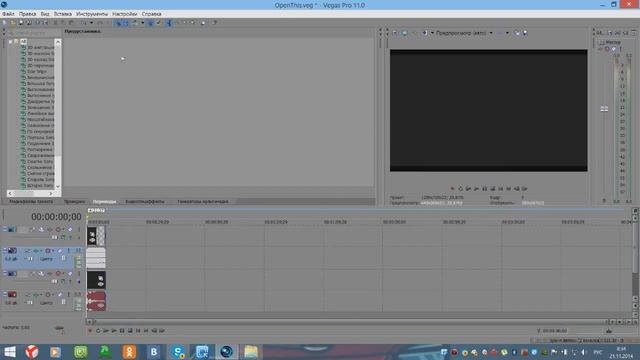Viewport: 640px width, 360px height.
Task: Click the New project toolbar icon
Action: coord(4,23)
